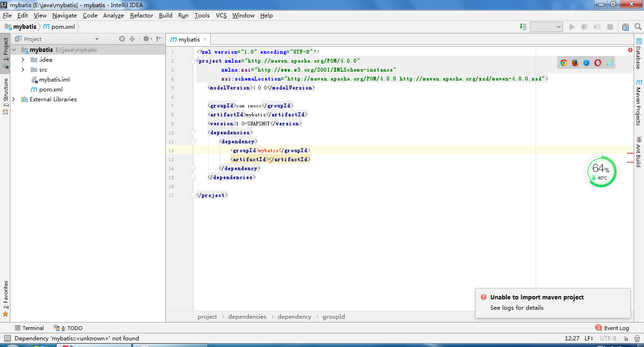
Task: Fold the project tag on line 2
Action: [193, 61]
